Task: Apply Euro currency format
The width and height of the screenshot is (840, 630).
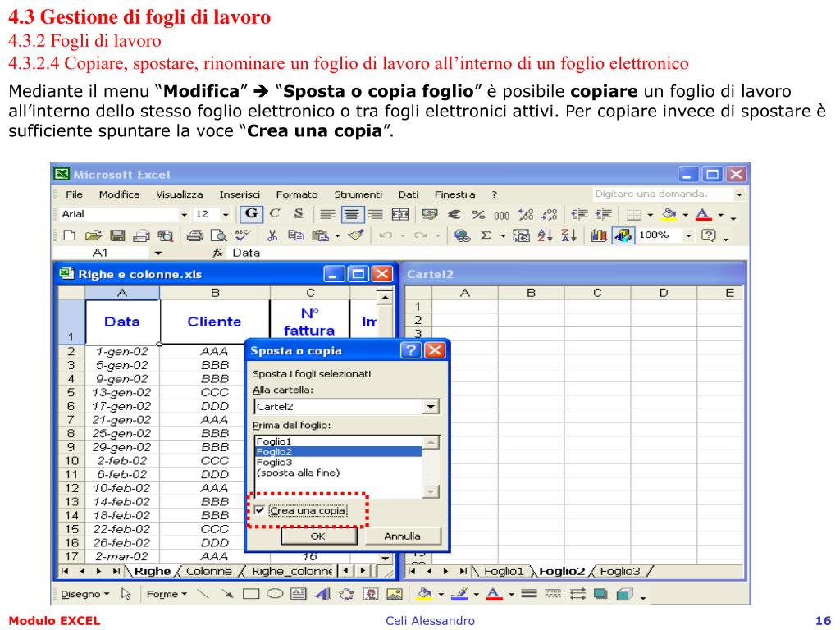Action: coord(454,215)
